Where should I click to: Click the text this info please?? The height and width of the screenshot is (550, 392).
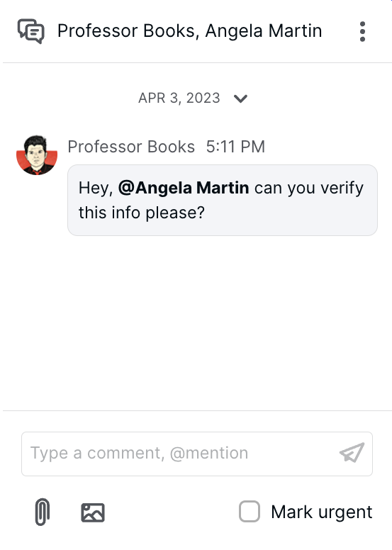click(x=142, y=213)
